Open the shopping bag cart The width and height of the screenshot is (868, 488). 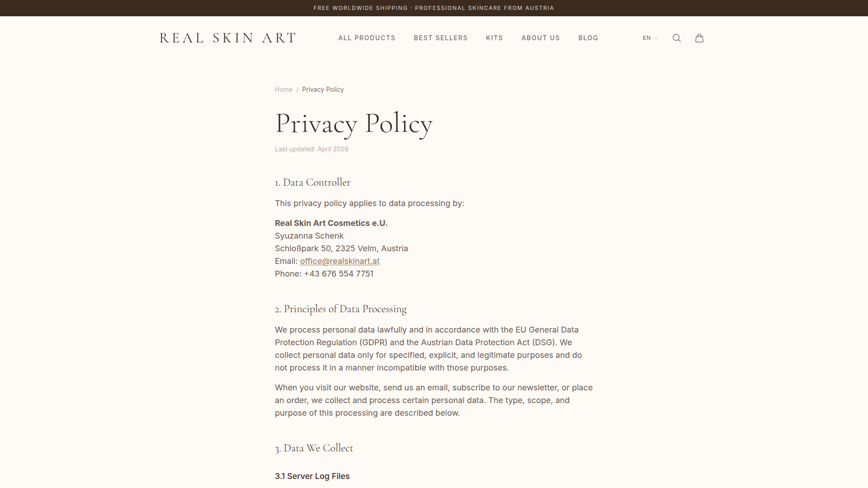click(x=699, y=38)
